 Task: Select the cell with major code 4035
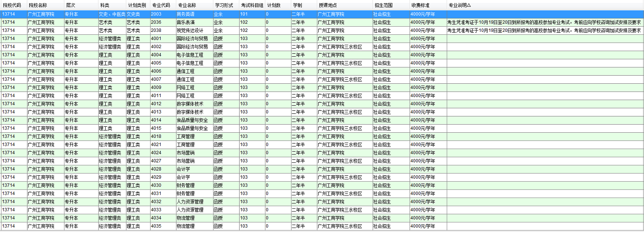click(x=156, y=226)
